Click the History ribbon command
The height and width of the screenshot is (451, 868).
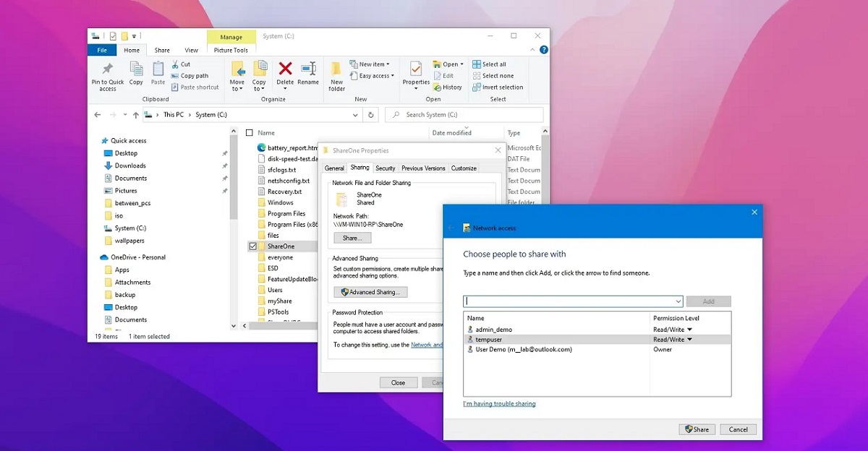point(447,87)
